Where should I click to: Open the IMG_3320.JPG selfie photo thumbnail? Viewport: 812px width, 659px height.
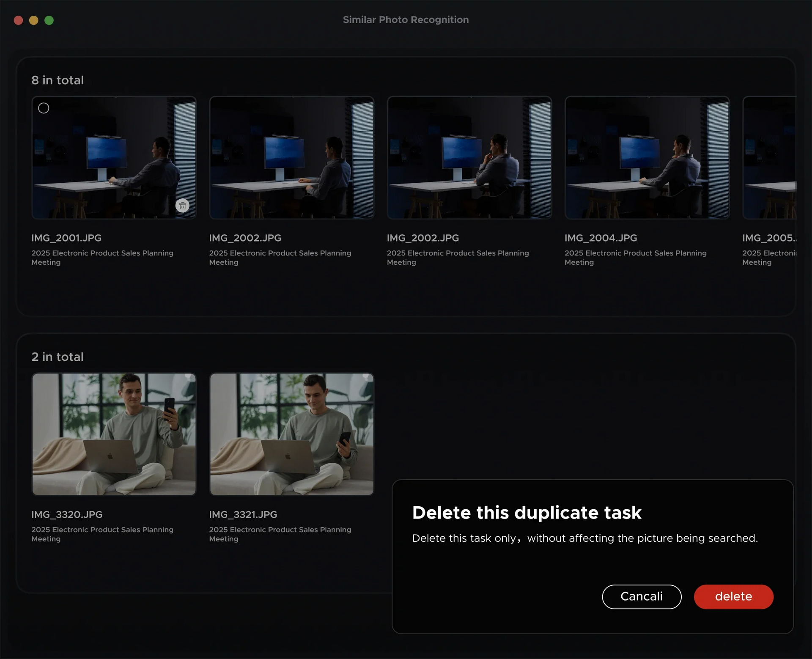pyautogui.click(x=114, y=434)
